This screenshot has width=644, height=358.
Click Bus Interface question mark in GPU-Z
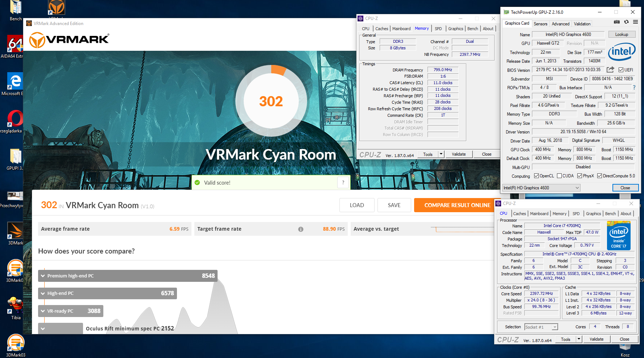point(634,87)
